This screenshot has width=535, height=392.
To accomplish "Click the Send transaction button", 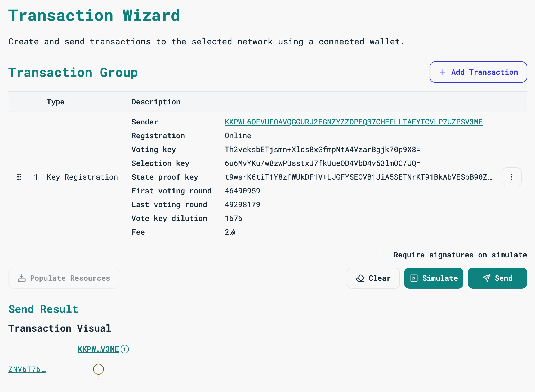I will point(497,278).
